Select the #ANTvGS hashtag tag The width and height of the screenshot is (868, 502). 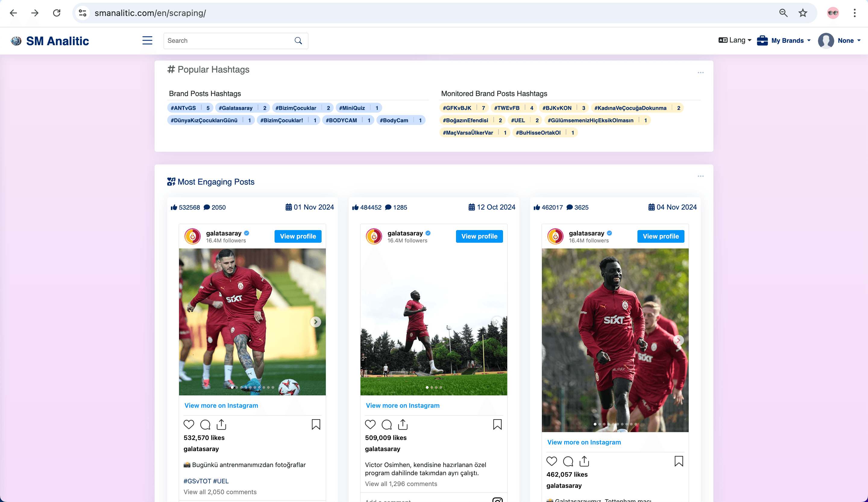[190, 108]
